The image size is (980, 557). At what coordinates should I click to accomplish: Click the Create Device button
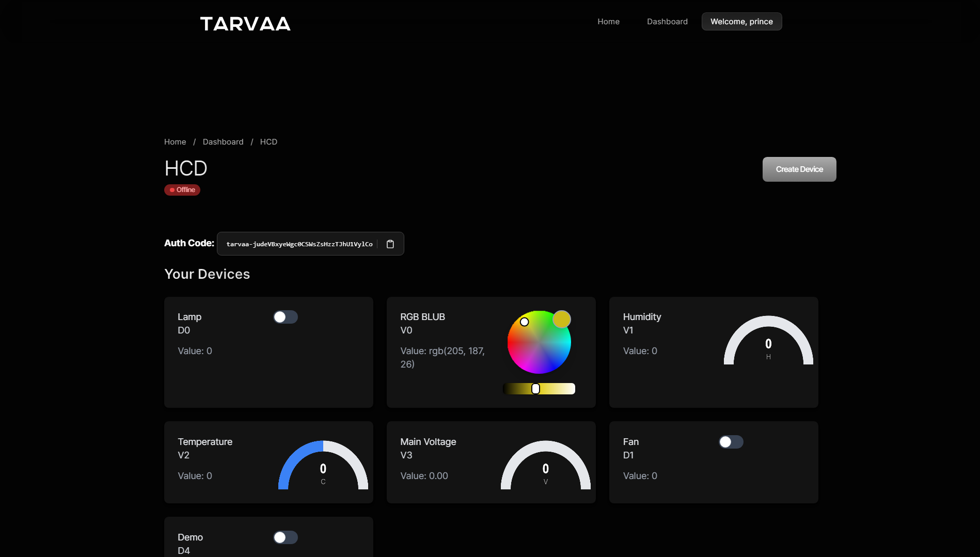(x=799, y=169)
